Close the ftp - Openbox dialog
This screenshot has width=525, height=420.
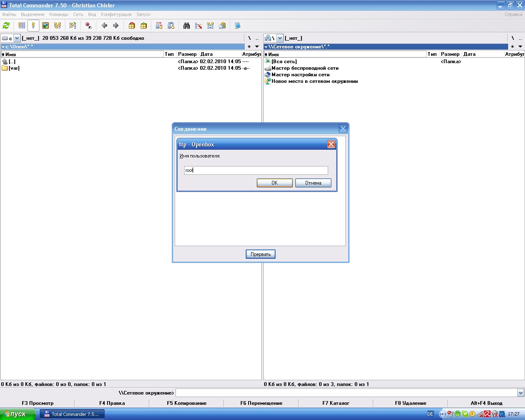point(331,144)
